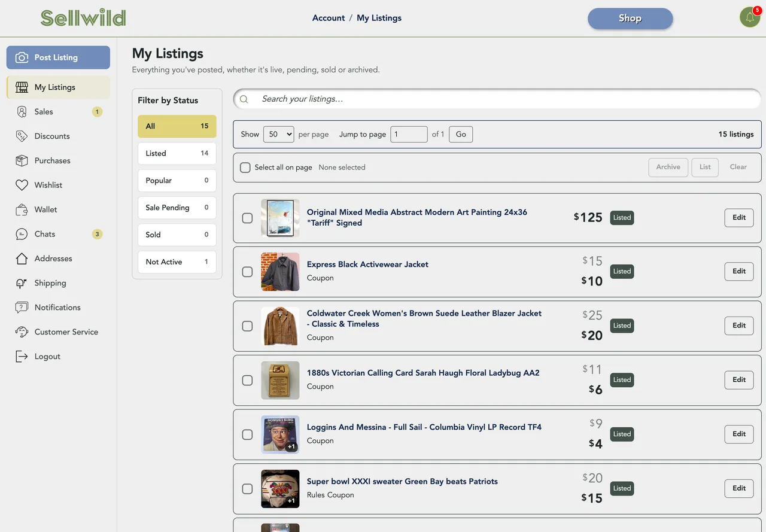Click the Purchases box icon
Screen dimensions: 766x532
[x=22, y=161]
